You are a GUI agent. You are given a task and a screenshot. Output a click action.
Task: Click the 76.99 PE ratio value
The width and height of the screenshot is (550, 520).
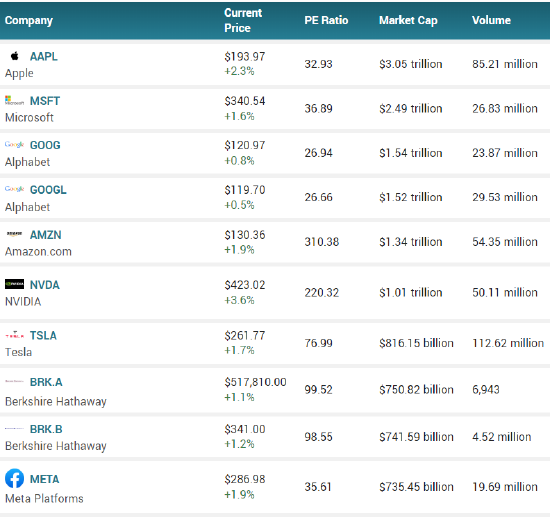[x=318, y=343]
